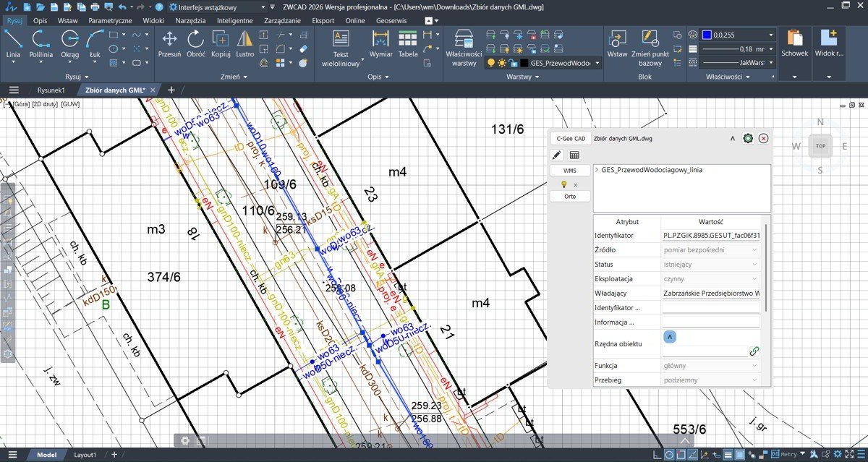Toggle the sun freeze state of current layer
The width and height of the screenshot is (868, 462).
(x=501, y=63)
